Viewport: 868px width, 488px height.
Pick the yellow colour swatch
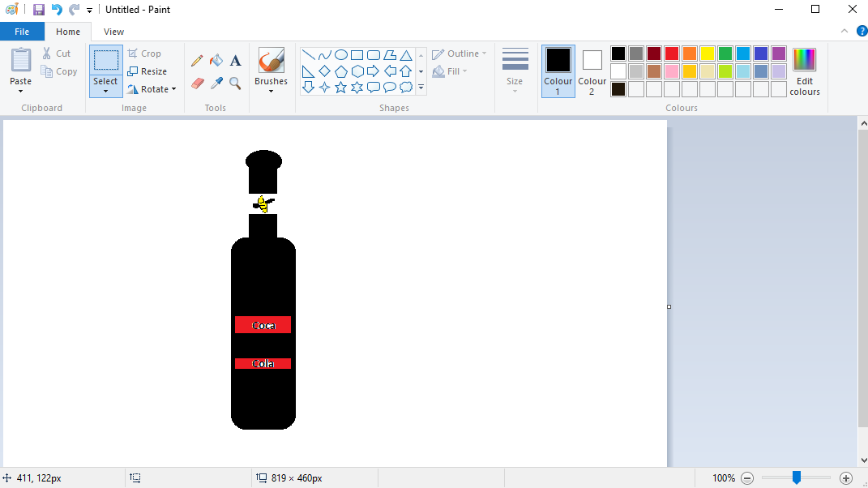pyautogui.click(x=708, y=54)
